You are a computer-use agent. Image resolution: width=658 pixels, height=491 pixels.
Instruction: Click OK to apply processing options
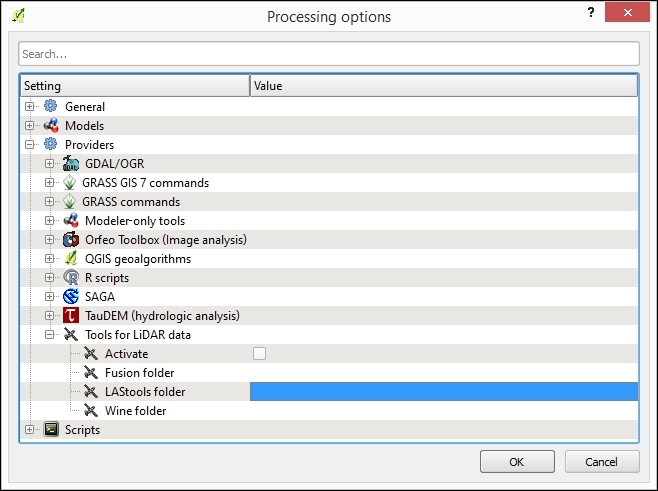[x=517, y=462]
